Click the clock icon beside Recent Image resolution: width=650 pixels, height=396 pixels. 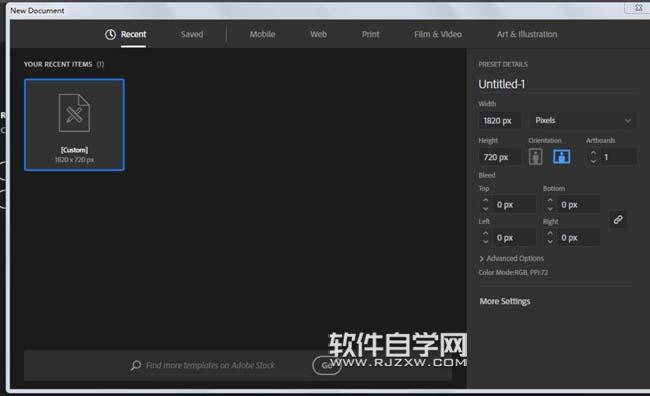[x=110, y=34]
